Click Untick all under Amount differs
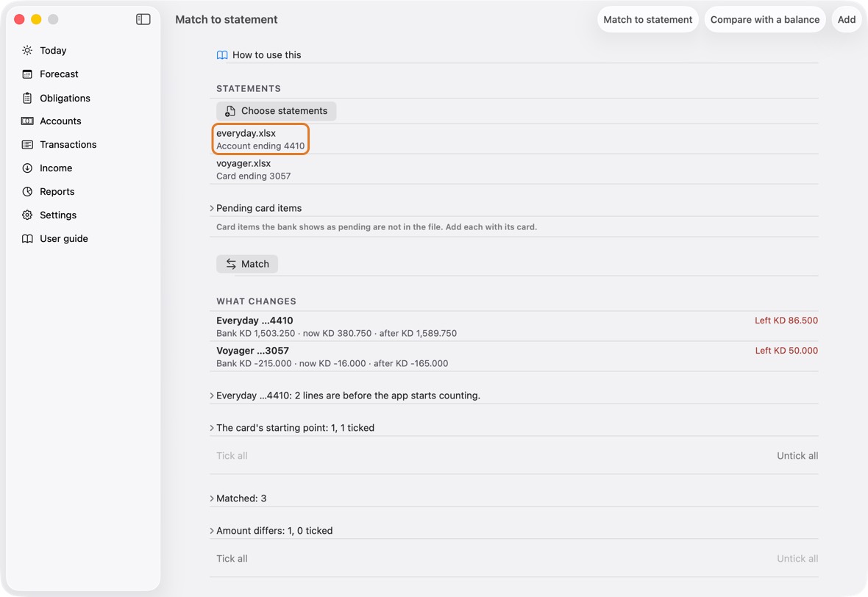 pyautogui.click(x=797, y=559)
